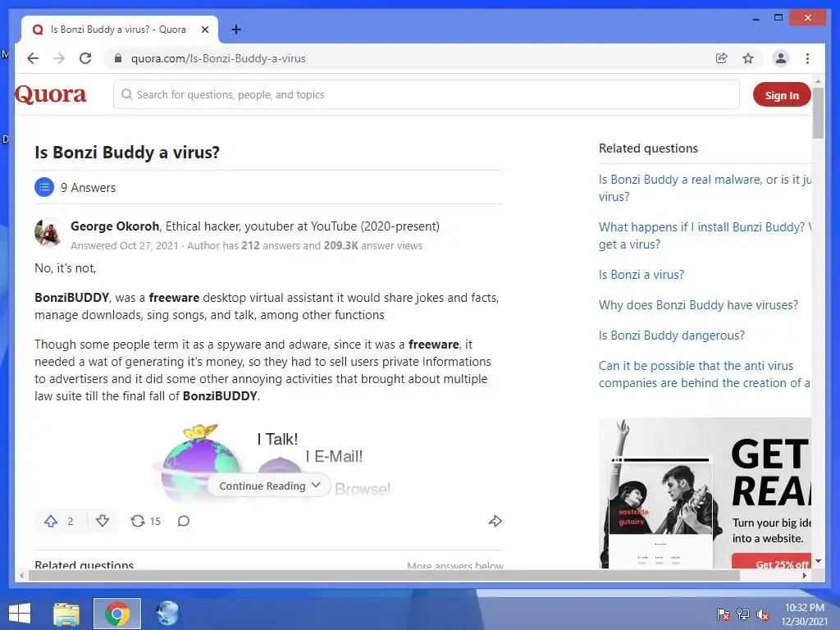Expand the answer with Continue Reading
The width and height of the screenshot is (840, 630).
click(x=269, y=486)
